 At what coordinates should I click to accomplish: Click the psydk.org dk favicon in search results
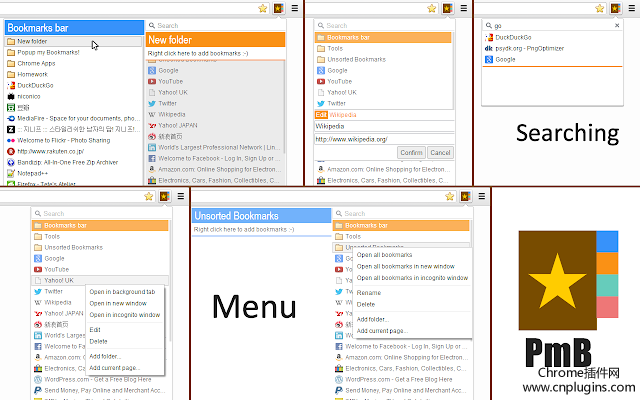click(489, 48)
